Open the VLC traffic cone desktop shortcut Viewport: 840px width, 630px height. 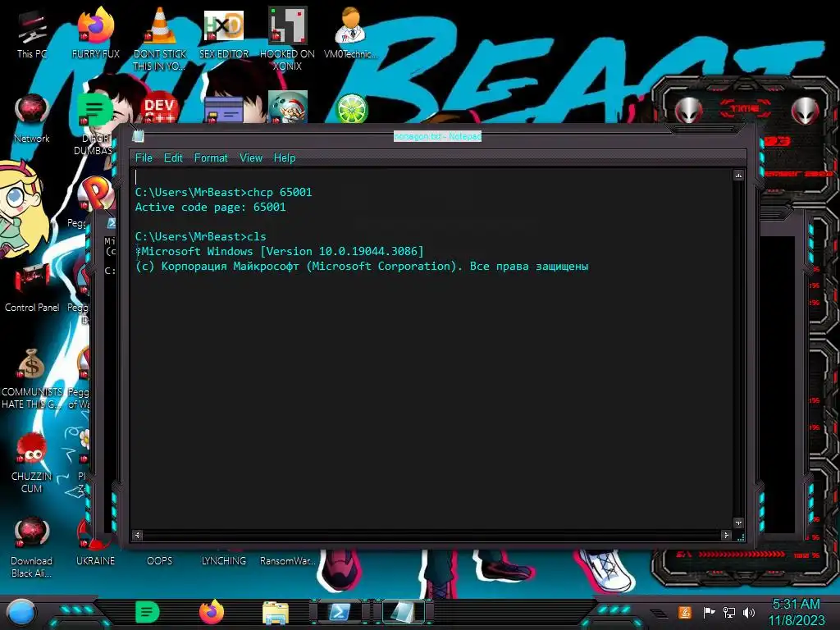pos(160,40)
